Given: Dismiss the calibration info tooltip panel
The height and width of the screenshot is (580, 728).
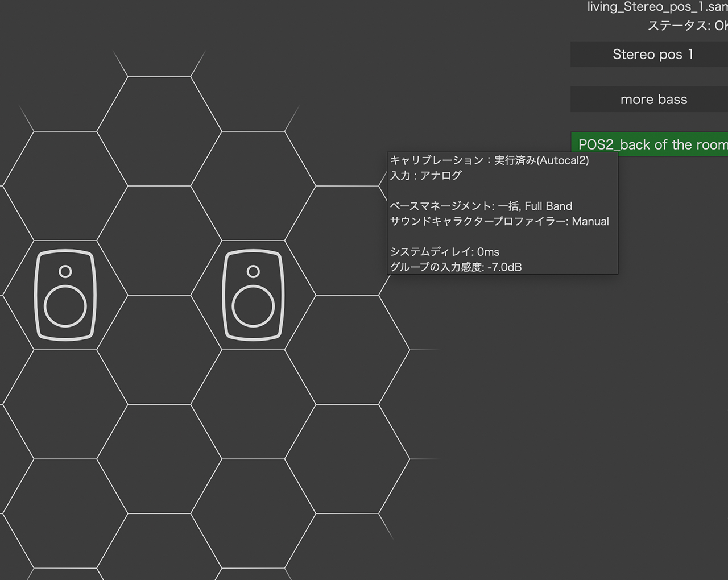Looking at the screenshot, I should pos(502,213).
